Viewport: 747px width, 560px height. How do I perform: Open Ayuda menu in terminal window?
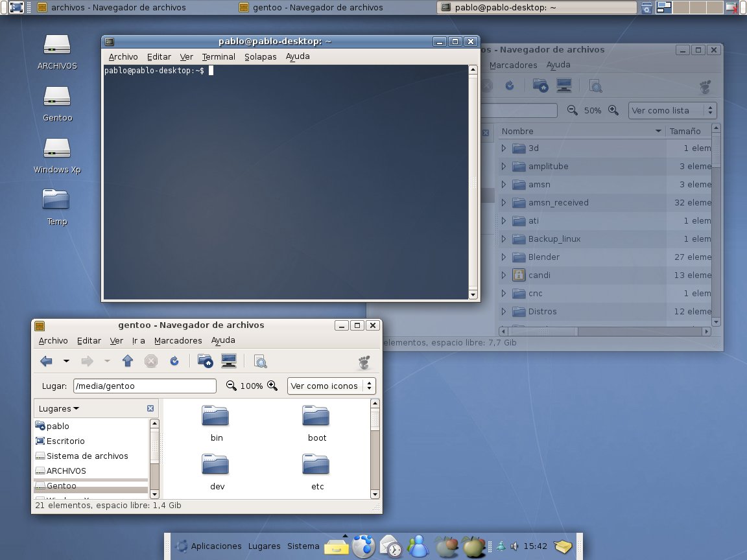298,56
